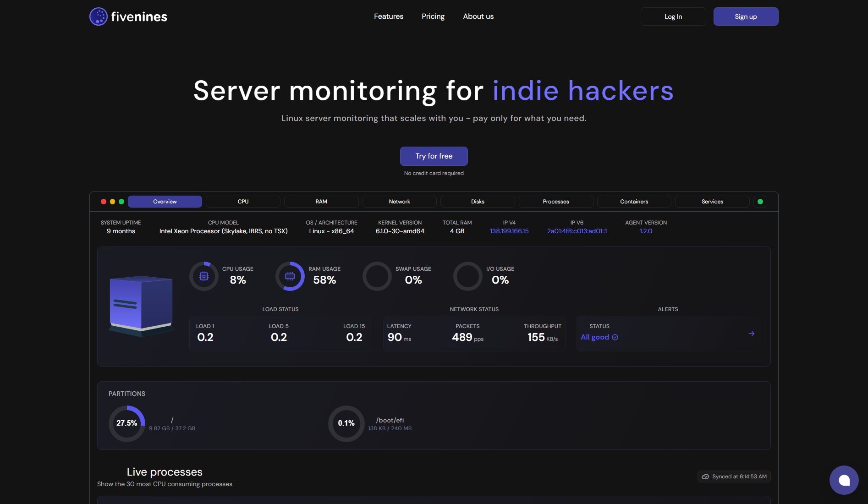Click the Try for free button
The height and width of the screenshot is (504, 868).
(x=433, y=156)
